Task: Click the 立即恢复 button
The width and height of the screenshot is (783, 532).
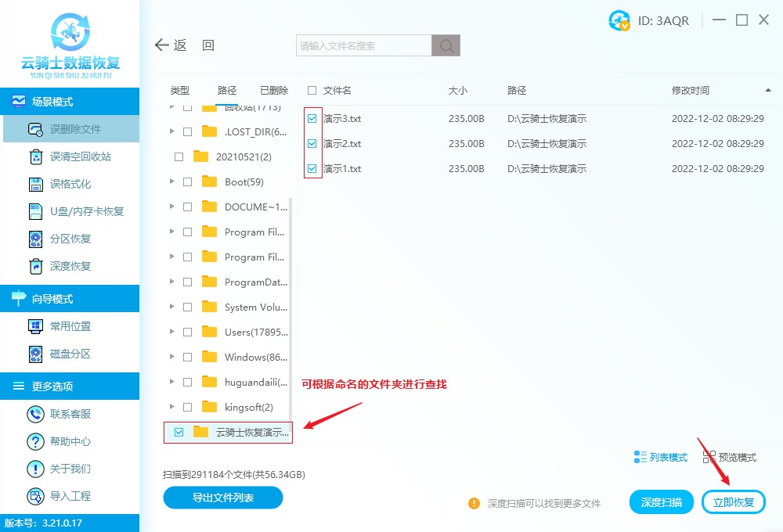Action: pyautogui.click(x=733, y=502)
